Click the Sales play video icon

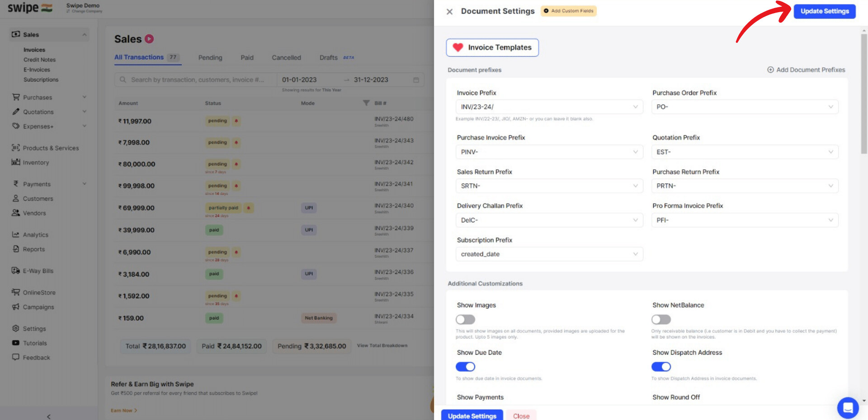(x=149, y=39)
